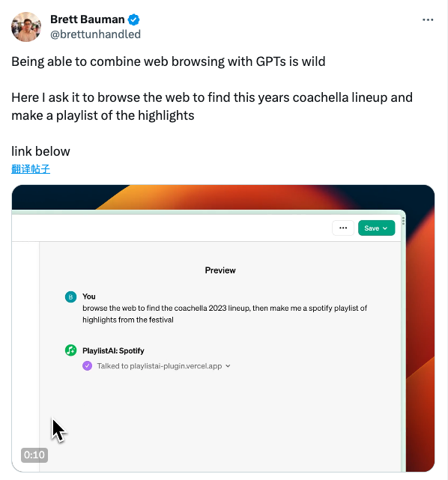
Task: Click the blue verified badge
Action: pos(133,19)
